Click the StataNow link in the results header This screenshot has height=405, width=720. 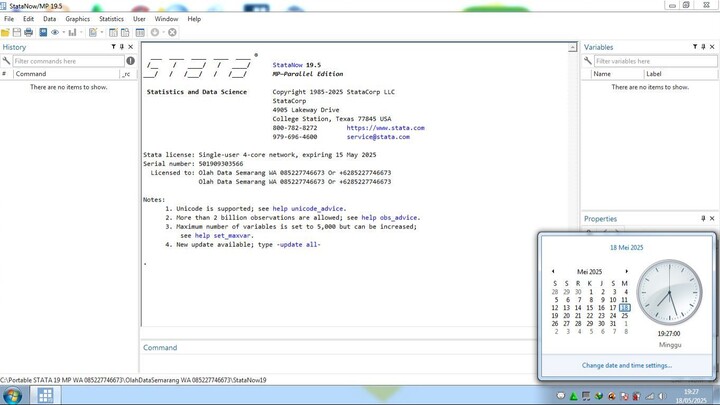[287, 65]
